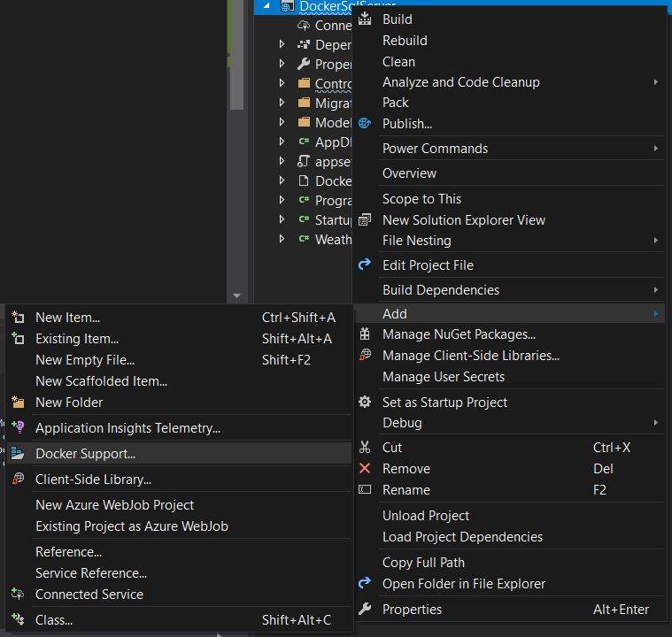Click the editor scrollbar down arrow
Screen dimensions: 672x637
[x=236, y=296]
